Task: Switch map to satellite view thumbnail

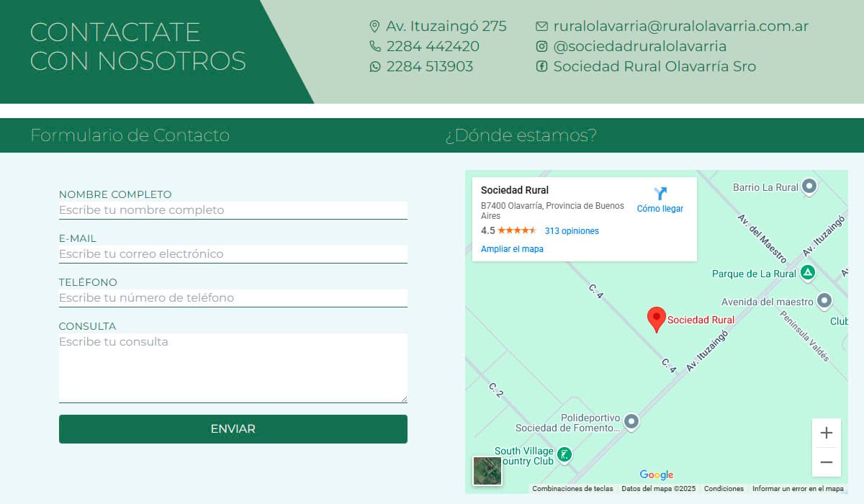Action: click(487, 471)
